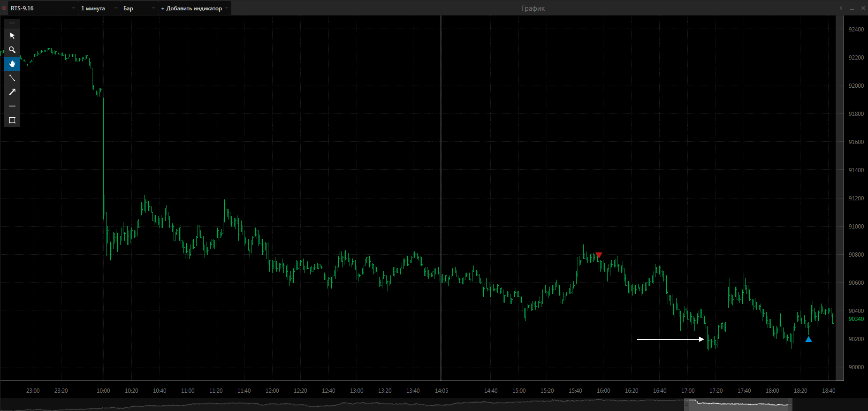
Task: Open the RTS-9.16 instrument dropdown
Action: coord(43,8)
